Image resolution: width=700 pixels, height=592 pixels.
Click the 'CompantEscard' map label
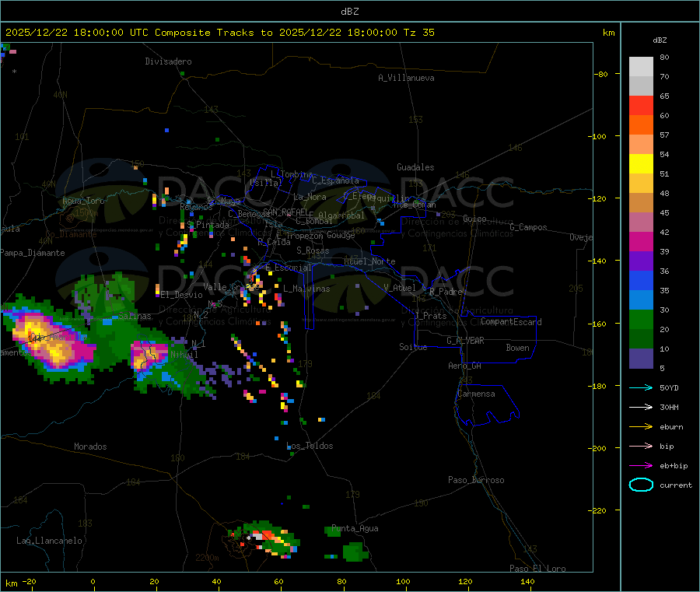tap(511, 322)
